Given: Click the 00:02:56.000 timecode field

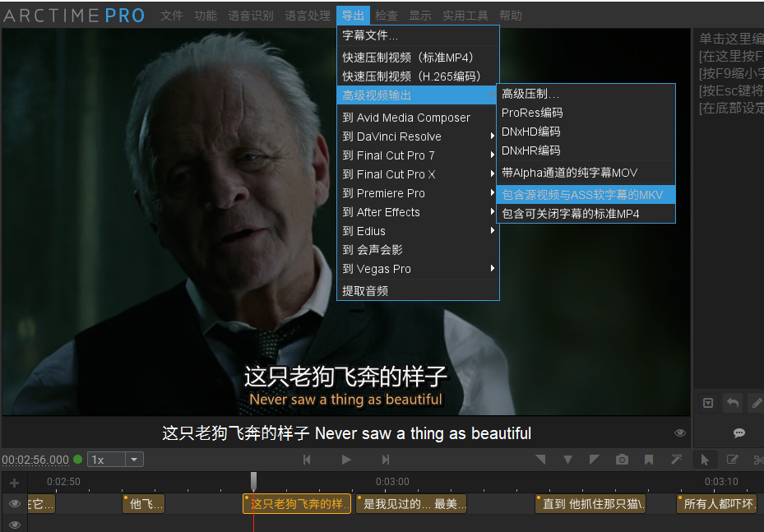Looking at the screenshot, I should click(35, 460).
